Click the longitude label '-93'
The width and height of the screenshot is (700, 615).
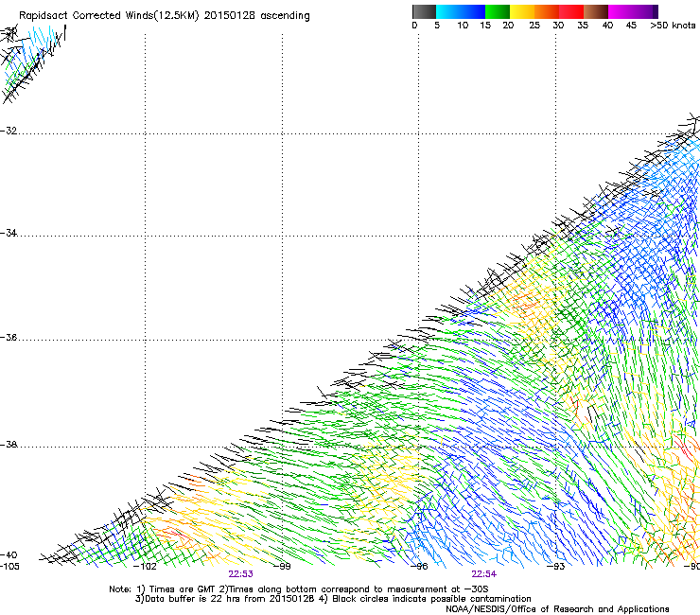[x=556, y=567]
